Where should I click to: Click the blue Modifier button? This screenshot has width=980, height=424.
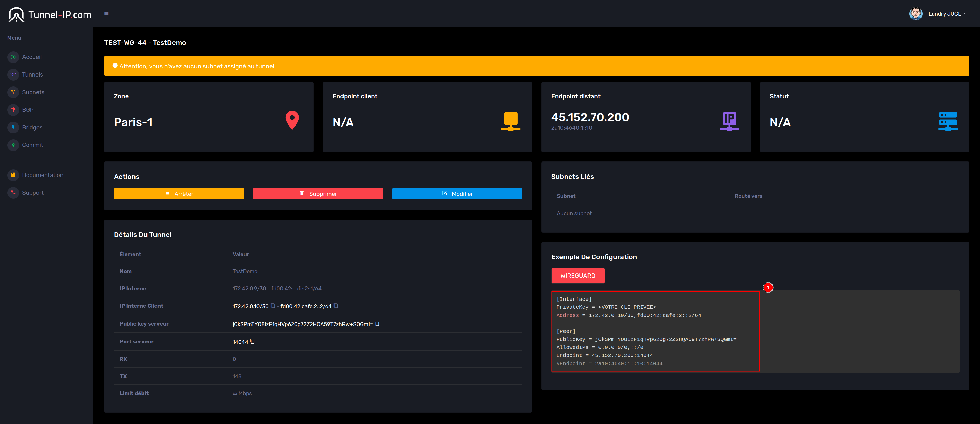[457, 194]
